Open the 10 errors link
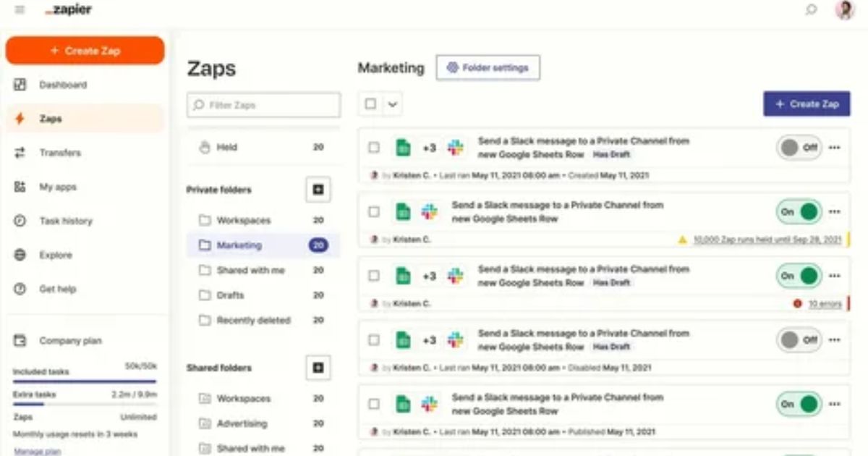Screen dimensions: 868x456 [x=825, y=304]
